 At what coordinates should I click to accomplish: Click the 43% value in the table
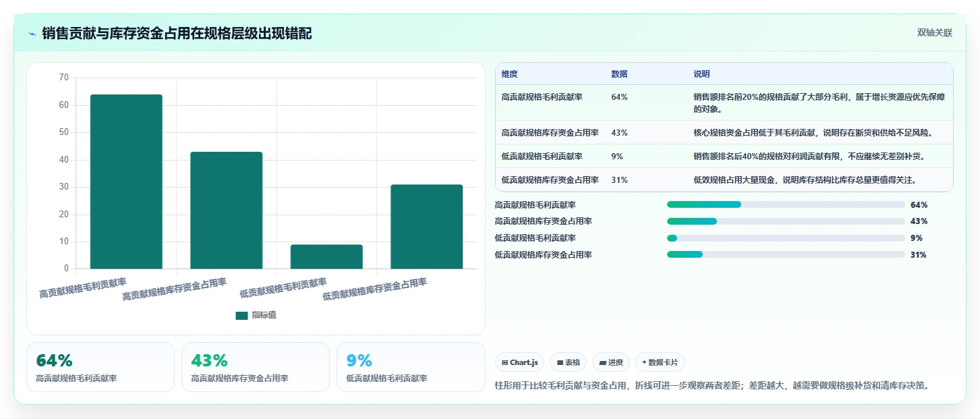click(619, 133)
